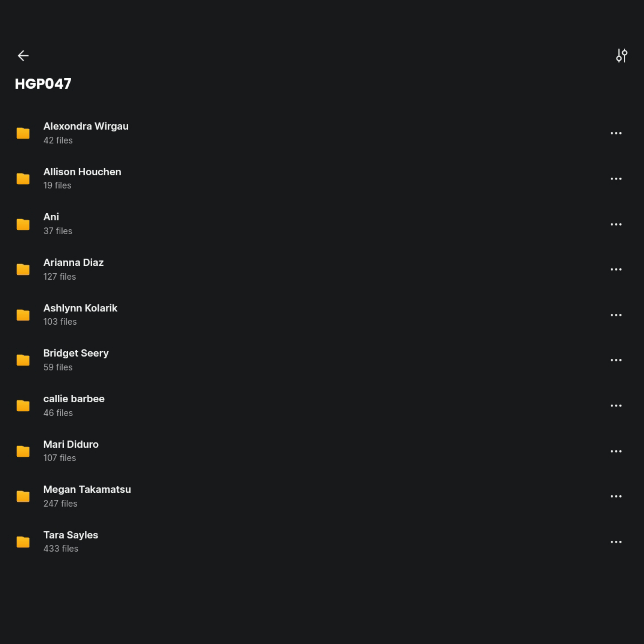Viewport: 644px width, 644px height.
Task: Open the Allison Houchen folder name
Action: [82, 172]
